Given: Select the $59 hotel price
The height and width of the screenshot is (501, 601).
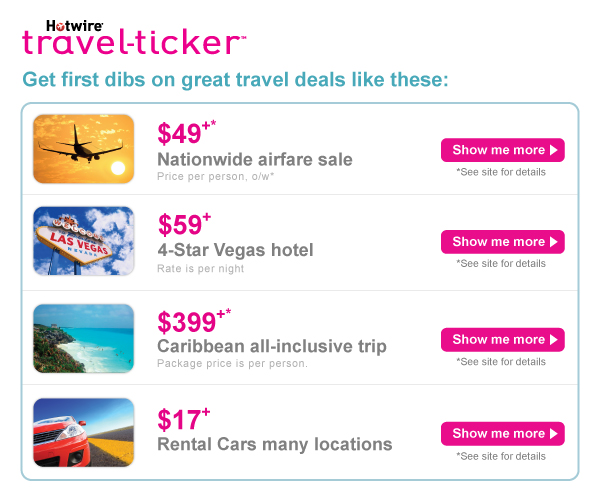Looking at the screenshot, I should click(183, 226).
